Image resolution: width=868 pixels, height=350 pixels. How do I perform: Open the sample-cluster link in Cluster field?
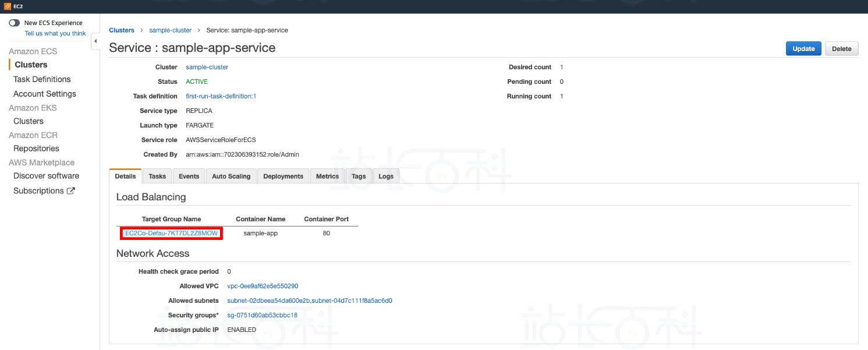[x=207, y=67]
